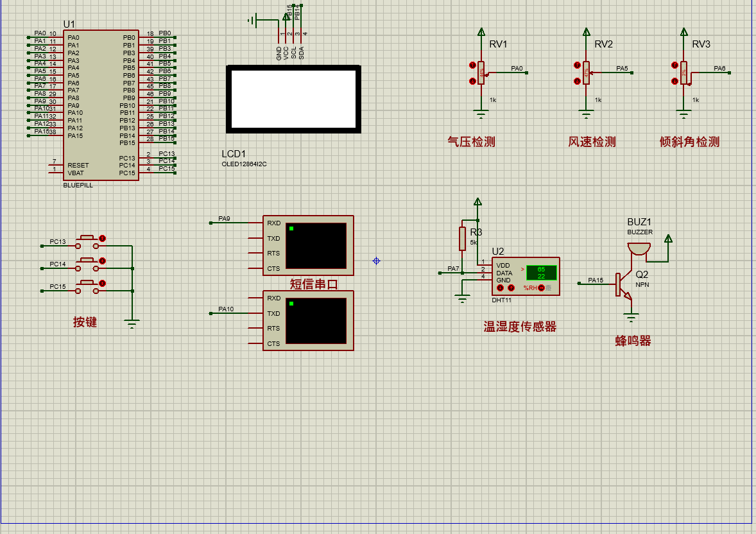Viewport: 756px width, 534px height.
Task: Select the RV1 potentiometer body
Action: tap(481, 73)
